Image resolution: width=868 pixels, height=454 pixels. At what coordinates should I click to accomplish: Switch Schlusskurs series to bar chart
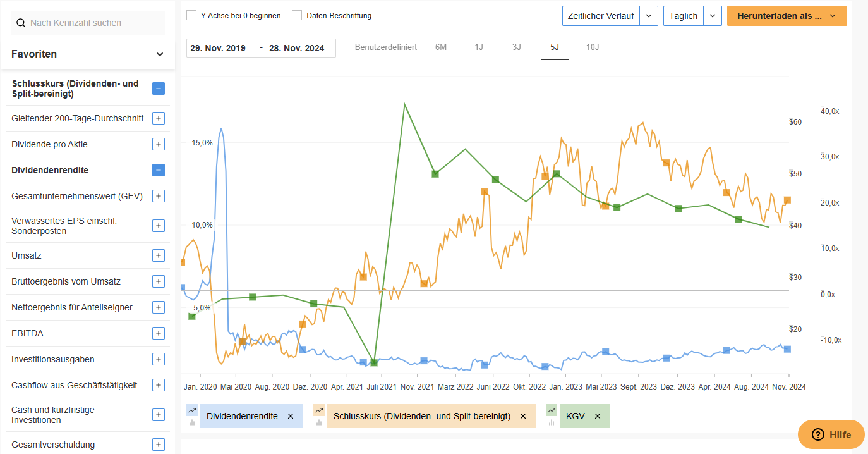(318, 422)
